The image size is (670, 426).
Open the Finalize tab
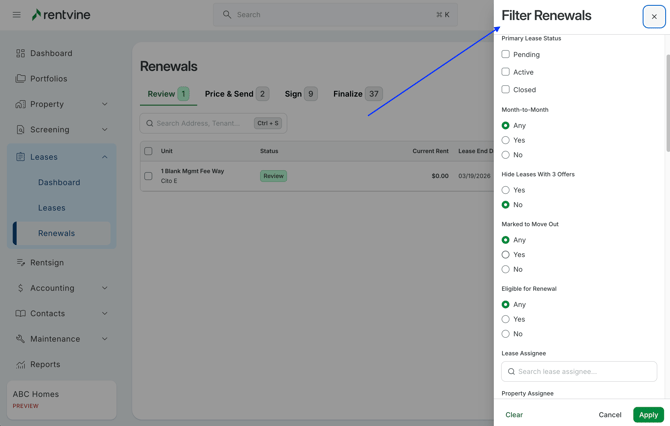(357, 94)
